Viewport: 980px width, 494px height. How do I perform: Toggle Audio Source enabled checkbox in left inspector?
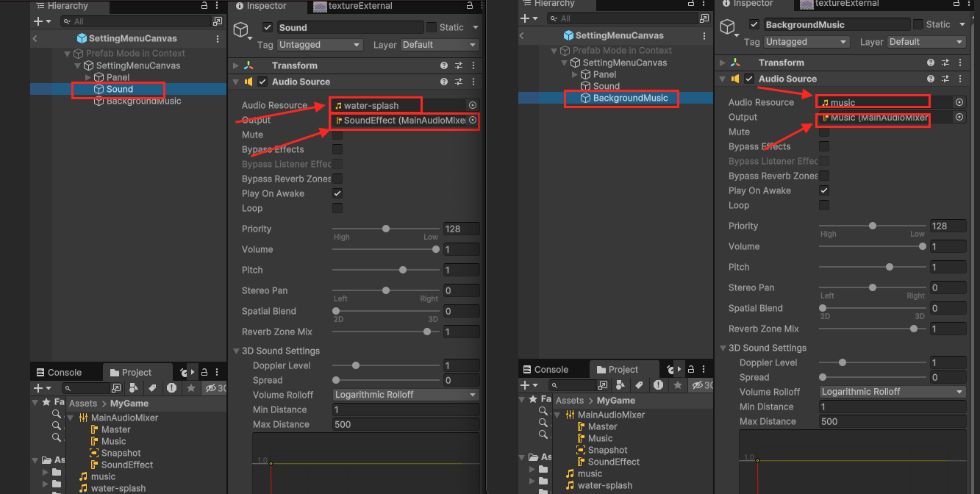262,82
